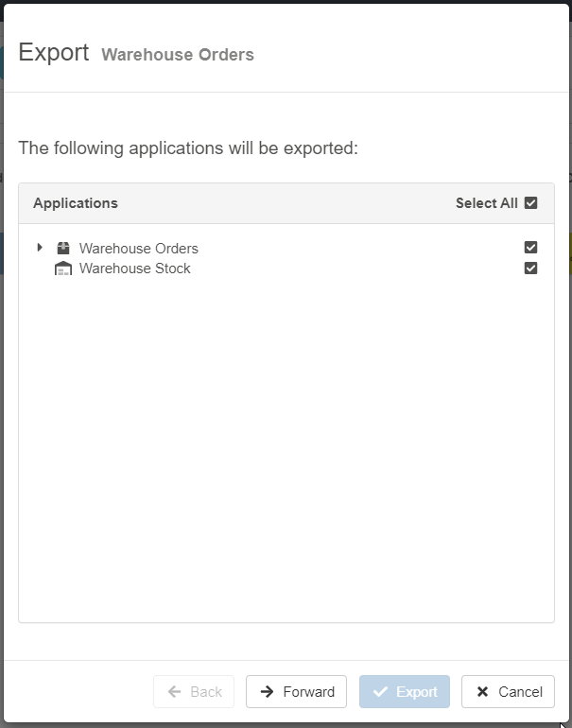Viewport: 572px width, 728px height.
Task: Select the Warehouse Orders application label
Action: (139, 249)
